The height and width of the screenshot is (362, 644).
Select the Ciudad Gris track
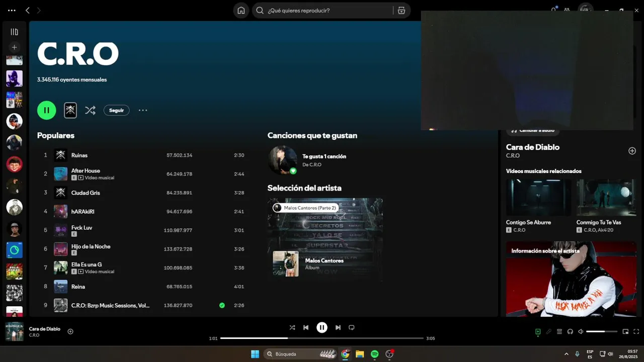click(x=86, y=193)
